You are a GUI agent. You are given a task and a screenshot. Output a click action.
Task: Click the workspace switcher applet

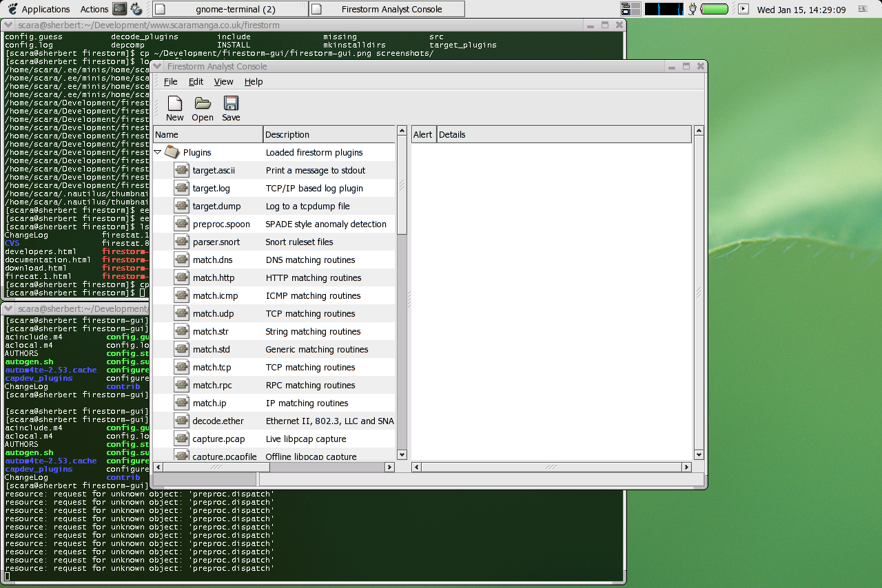[630, 9]
